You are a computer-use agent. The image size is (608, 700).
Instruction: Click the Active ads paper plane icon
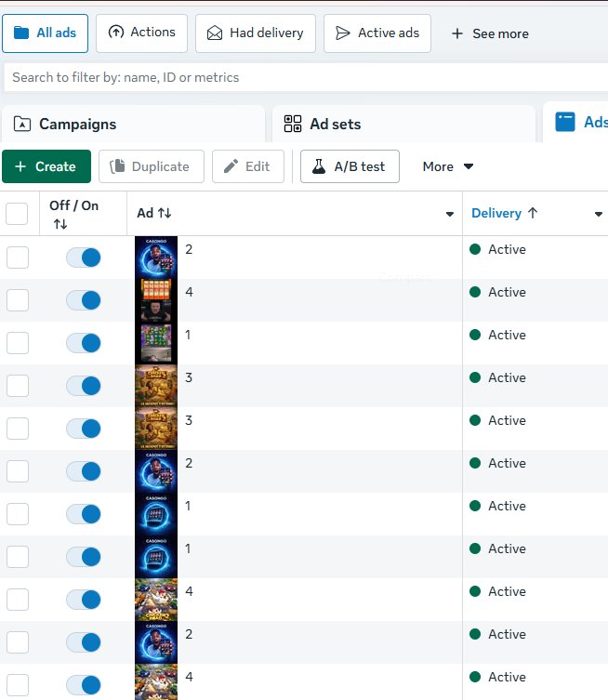pos(342,33)
